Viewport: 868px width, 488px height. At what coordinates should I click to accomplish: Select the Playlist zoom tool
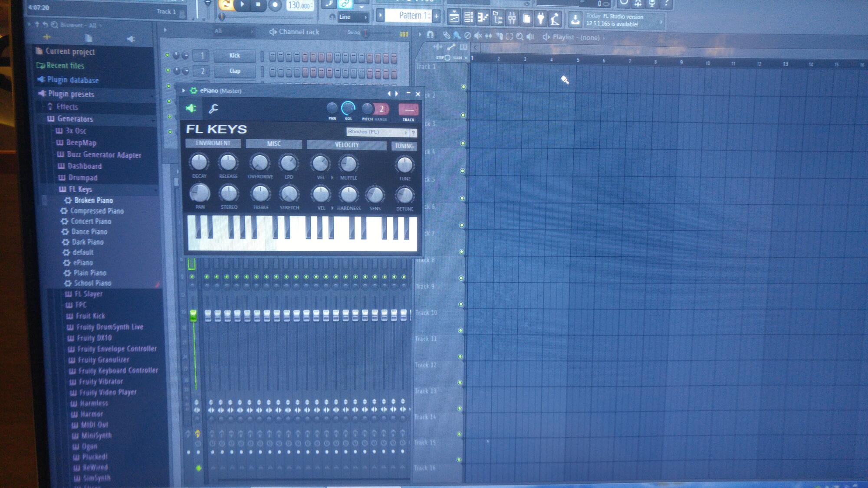click(519, 37)
